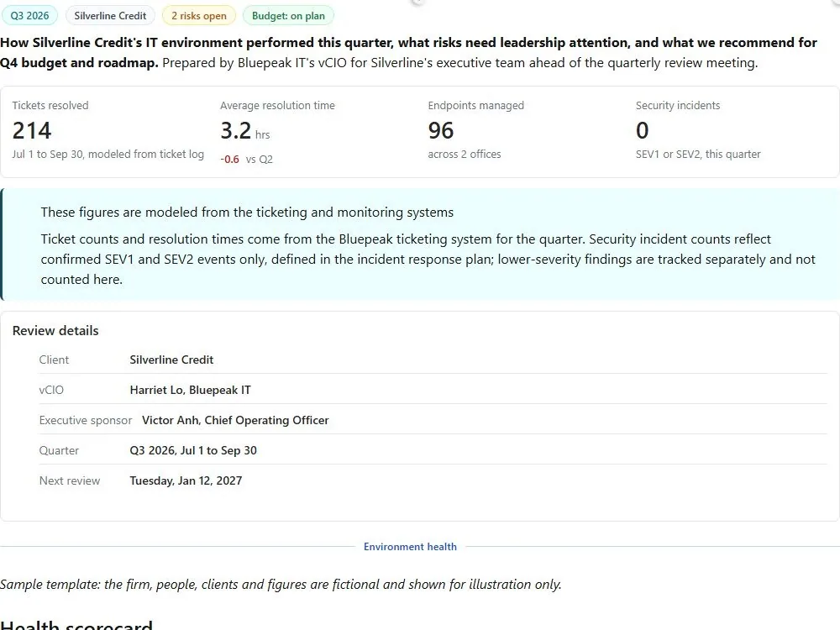This screenshot has height=630, width=840.
Task: Select Next review date Tuesday, Jan 12, 2027
Action: point(186,481)
